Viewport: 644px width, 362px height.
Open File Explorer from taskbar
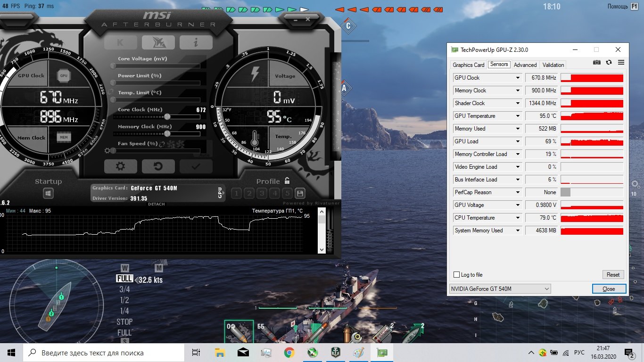pyautogui.click(x=220, y=353)
